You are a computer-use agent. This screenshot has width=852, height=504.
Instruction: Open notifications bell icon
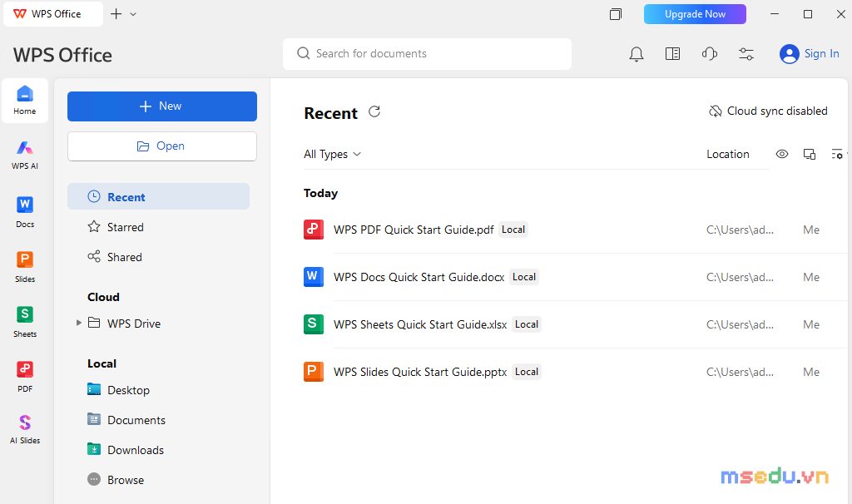pyautogui.click(x=637, y=54)
